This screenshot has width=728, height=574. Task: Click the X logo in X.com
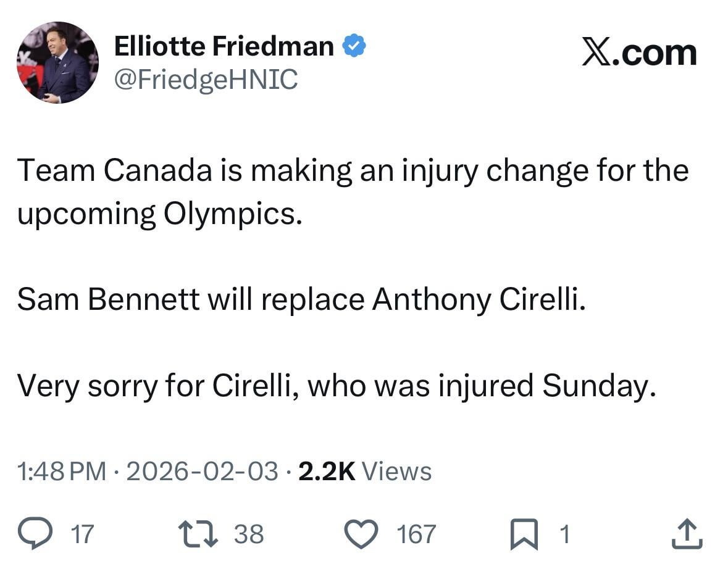click(x=597, y=52)
